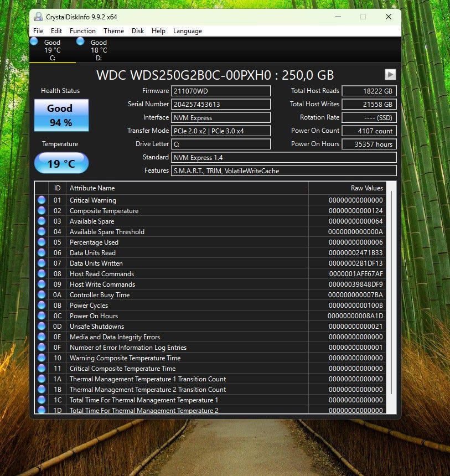The height and width of the screenshot is (476, 450).
Task: Click the status icon beside Available Spare Threshold
Action: (x=42, y=231)
